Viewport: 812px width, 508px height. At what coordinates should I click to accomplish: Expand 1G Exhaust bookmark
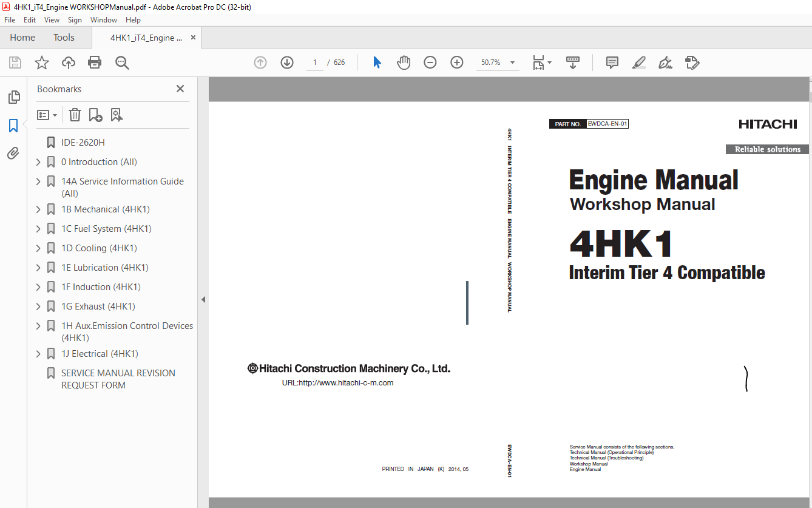(38, 306)
